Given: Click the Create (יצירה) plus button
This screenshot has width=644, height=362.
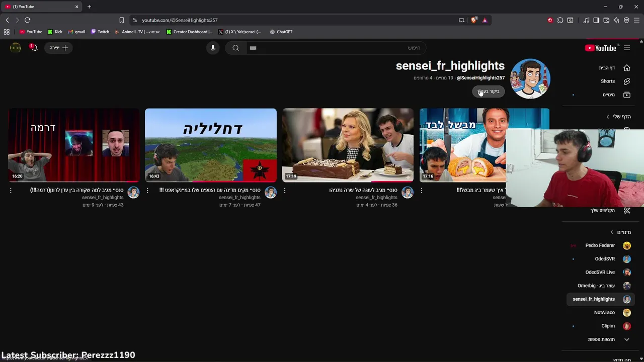Looking at the screenshot, I should (x=59, y=48).
